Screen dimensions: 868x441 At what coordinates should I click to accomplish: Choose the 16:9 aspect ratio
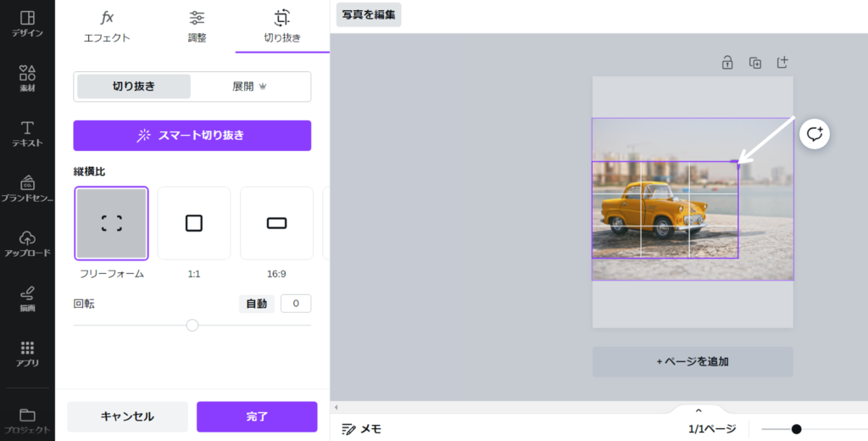coord(276,224)
